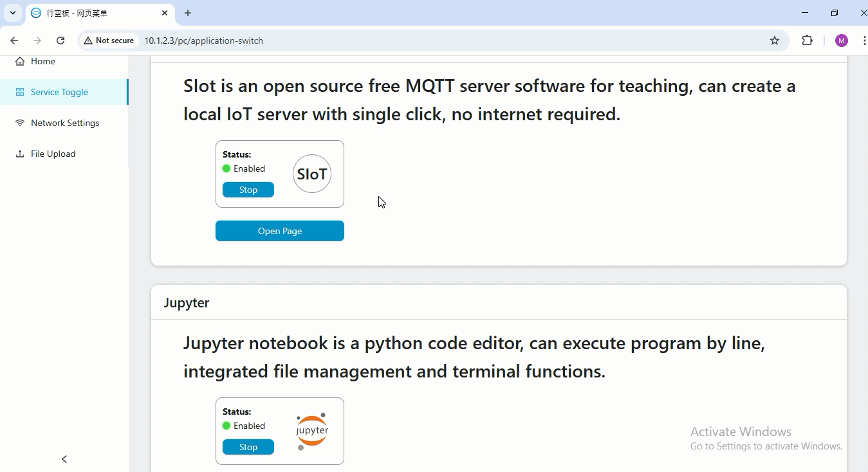Click the SIoT Enabled status text
Screen dimensions: 868x472
pyautogui.click(x=249, y=168)
